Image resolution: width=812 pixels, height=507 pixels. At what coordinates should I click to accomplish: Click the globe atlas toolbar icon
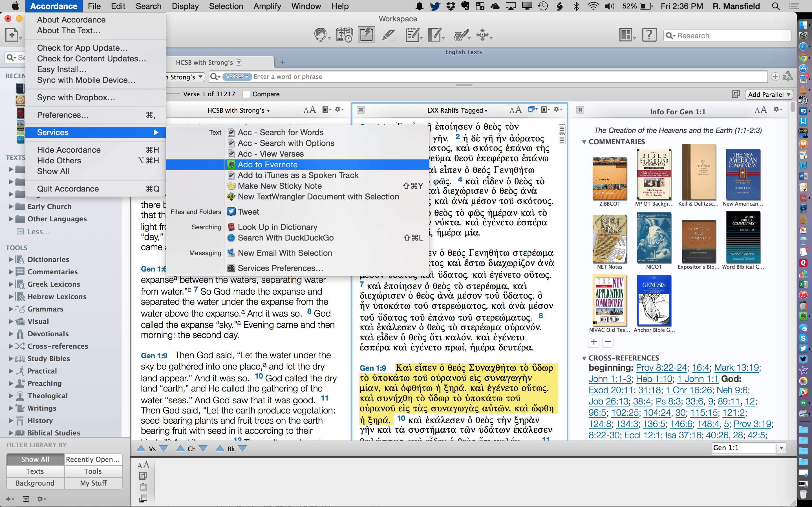pos(321,35)
